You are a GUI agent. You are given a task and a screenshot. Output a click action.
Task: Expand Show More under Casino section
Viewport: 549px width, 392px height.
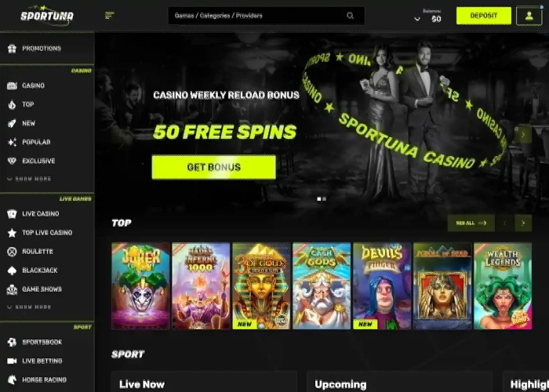(30, 179)
